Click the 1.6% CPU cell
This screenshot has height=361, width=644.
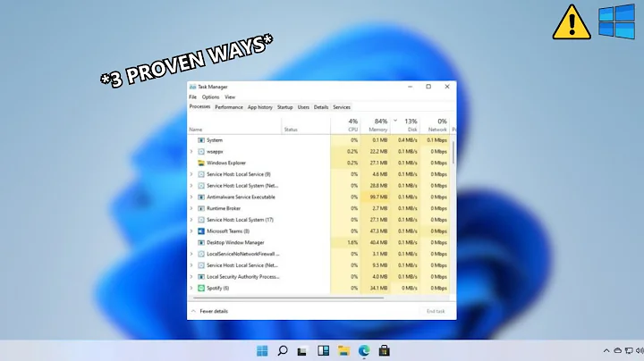pyautogui.click(x=345, y=243)
